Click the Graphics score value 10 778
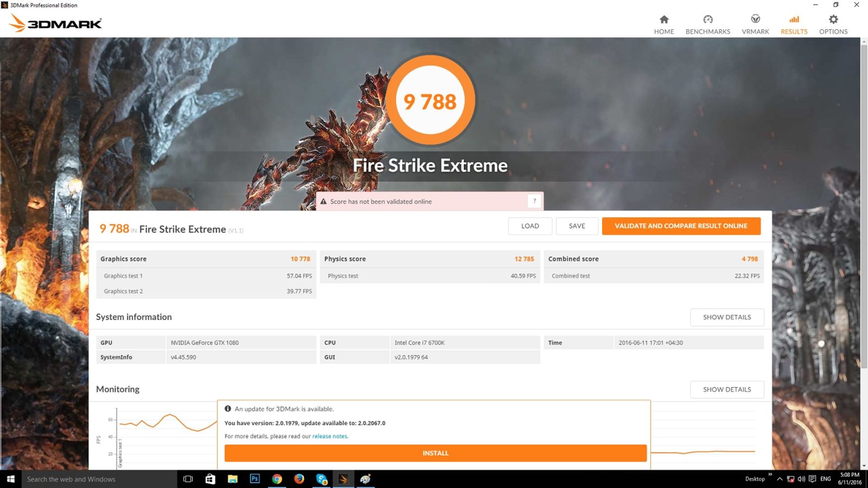868x488 pixels. [300, 259]
